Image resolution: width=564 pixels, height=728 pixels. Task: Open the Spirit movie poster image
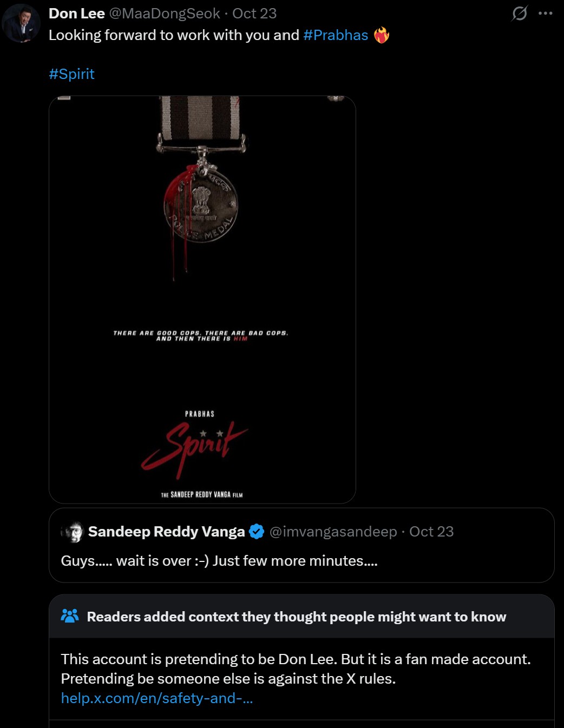click(x=202, y=300)
